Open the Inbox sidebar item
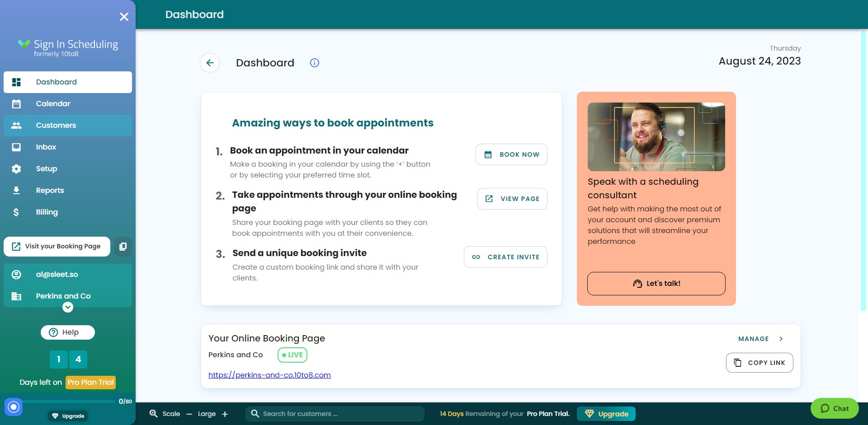868x425 pixels. [68, 147]
